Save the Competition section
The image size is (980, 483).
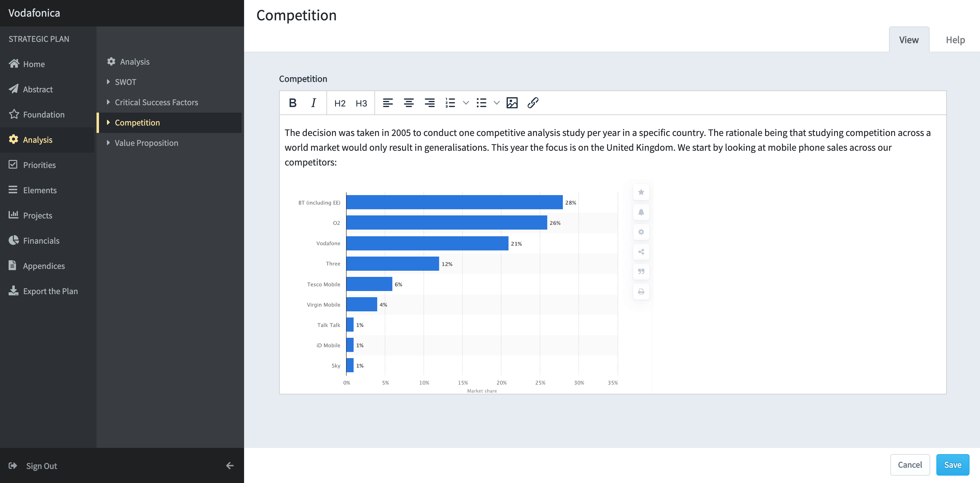(x=953, y=465)
